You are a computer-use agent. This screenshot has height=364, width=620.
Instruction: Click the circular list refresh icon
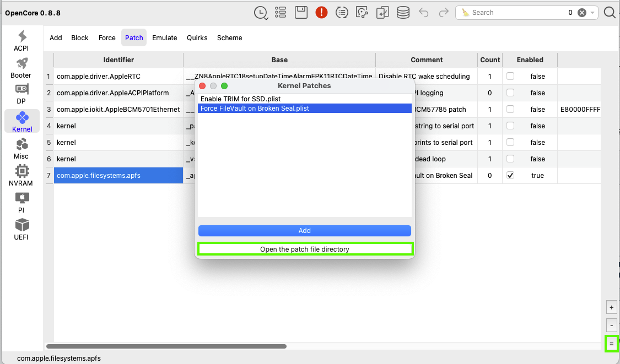point(342,13)
